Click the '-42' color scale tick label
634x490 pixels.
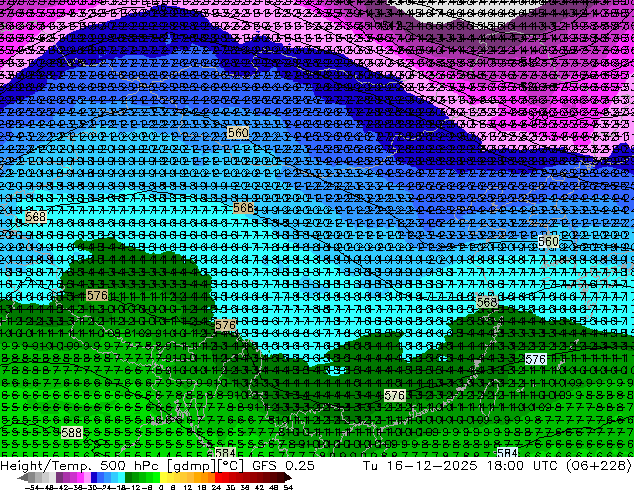(x=63, y=488)
